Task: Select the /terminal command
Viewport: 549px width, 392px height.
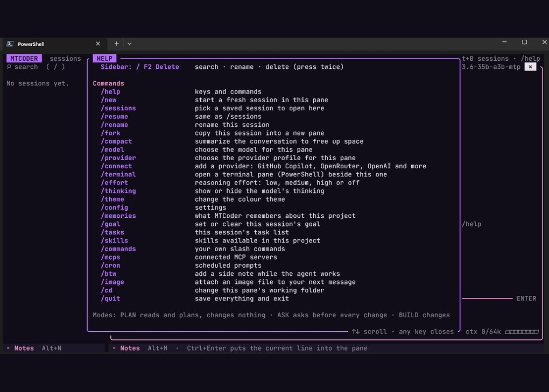Action: pos(118,175)
